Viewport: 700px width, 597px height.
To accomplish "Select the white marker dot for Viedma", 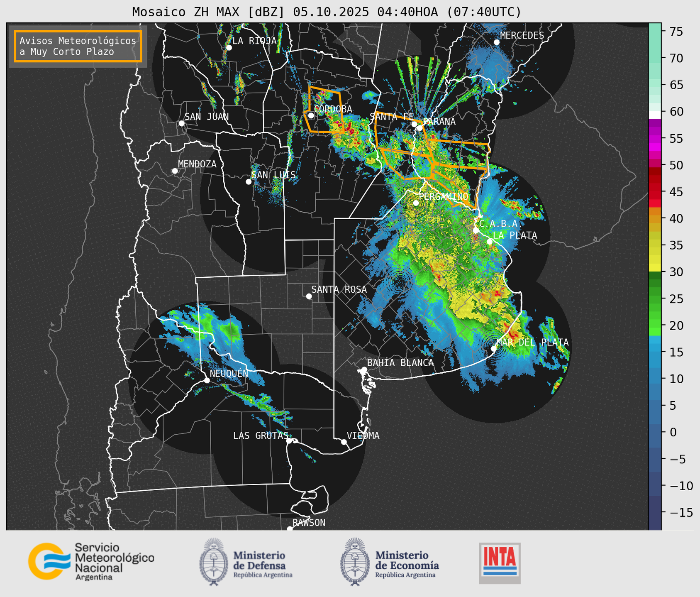I will click(x=344, y=442).
